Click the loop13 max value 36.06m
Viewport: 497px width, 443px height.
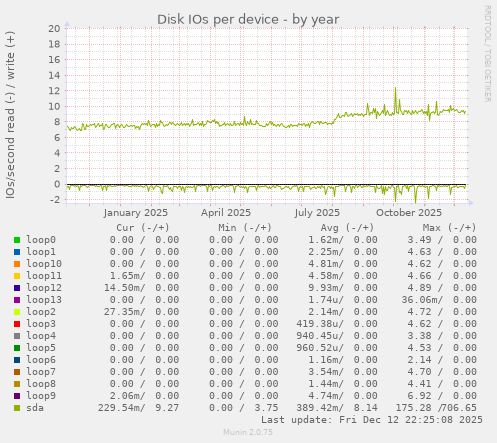[x=422, y=300]
